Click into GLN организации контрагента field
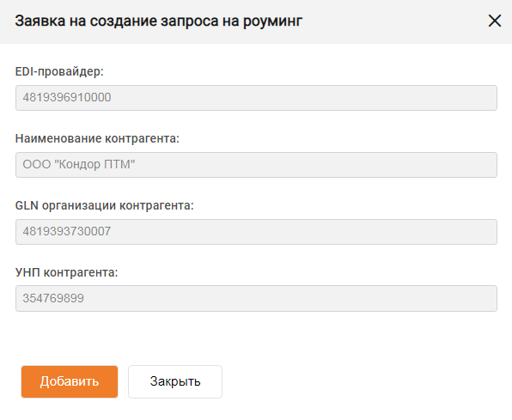This screenshot has width=512, height=420. (x=256, y=232)
